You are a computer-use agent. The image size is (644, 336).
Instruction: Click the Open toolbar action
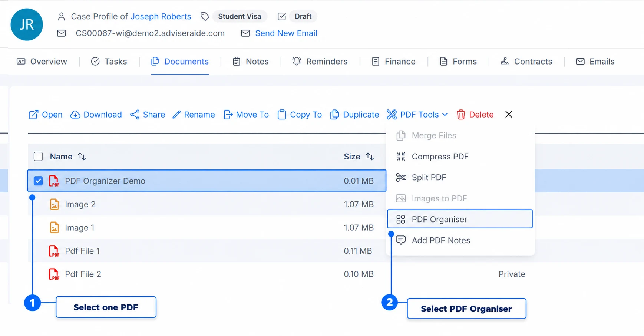pos(45,115)
